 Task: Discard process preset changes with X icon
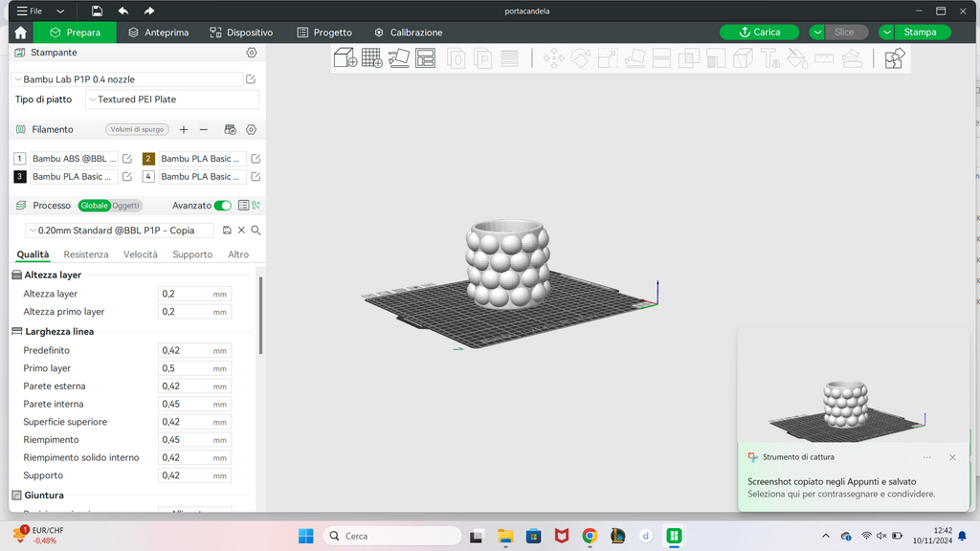click(x=241, y=231)
